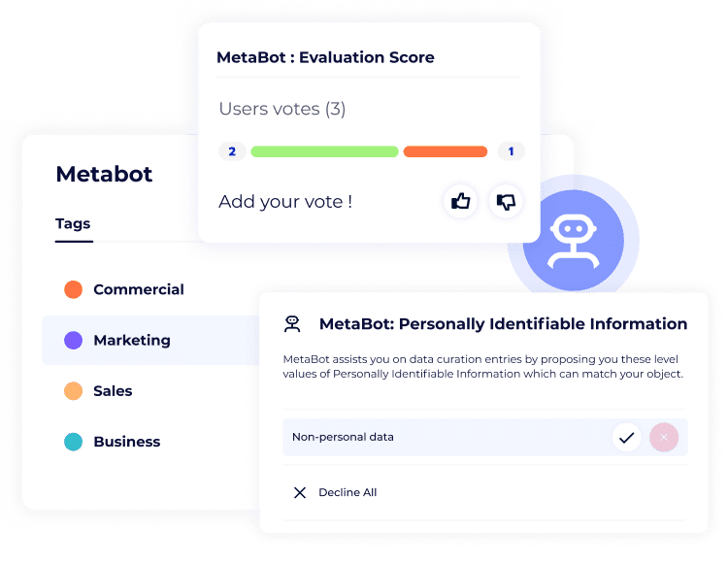Click the orange Commercial tag dot

[x=73, y=289]
